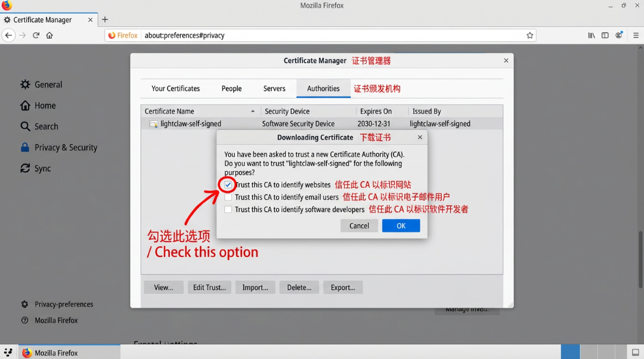The image size is (644, 359).
Task: Check Trust this CA to identify software developers
Action: tap(228, 209)
